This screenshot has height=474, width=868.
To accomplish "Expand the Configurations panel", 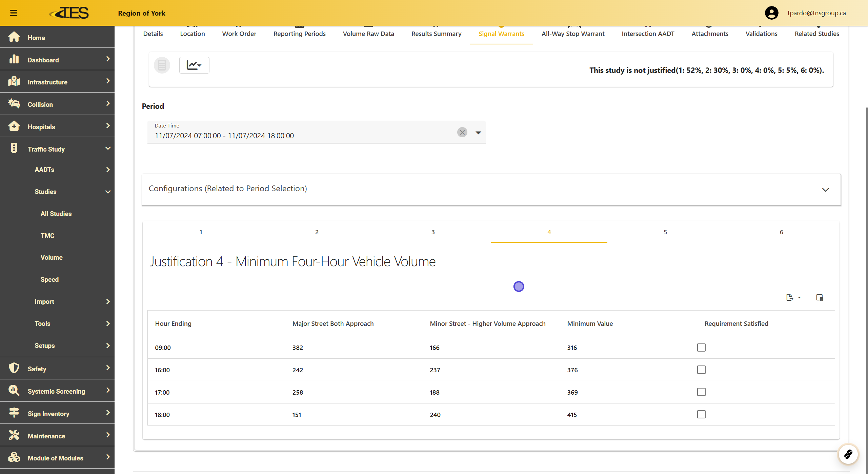I will [x=825, y=190].
